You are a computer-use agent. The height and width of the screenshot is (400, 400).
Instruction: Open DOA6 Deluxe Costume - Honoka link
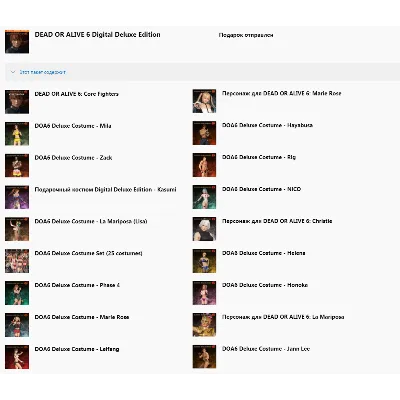[x=265, y=285]
